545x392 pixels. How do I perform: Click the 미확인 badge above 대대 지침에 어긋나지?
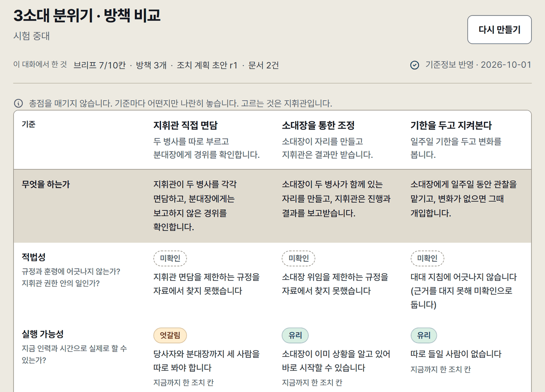click(x=427, y=258)
